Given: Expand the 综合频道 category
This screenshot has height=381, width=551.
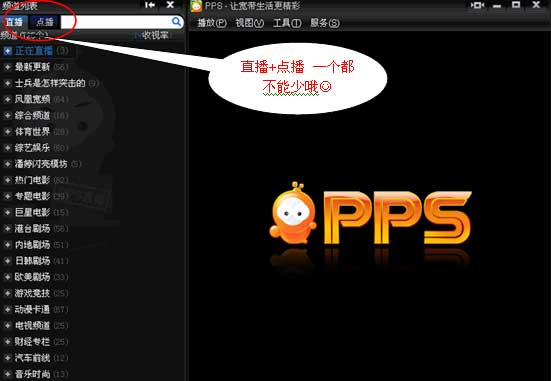Looking at the screenshot, I should [7, 116].
